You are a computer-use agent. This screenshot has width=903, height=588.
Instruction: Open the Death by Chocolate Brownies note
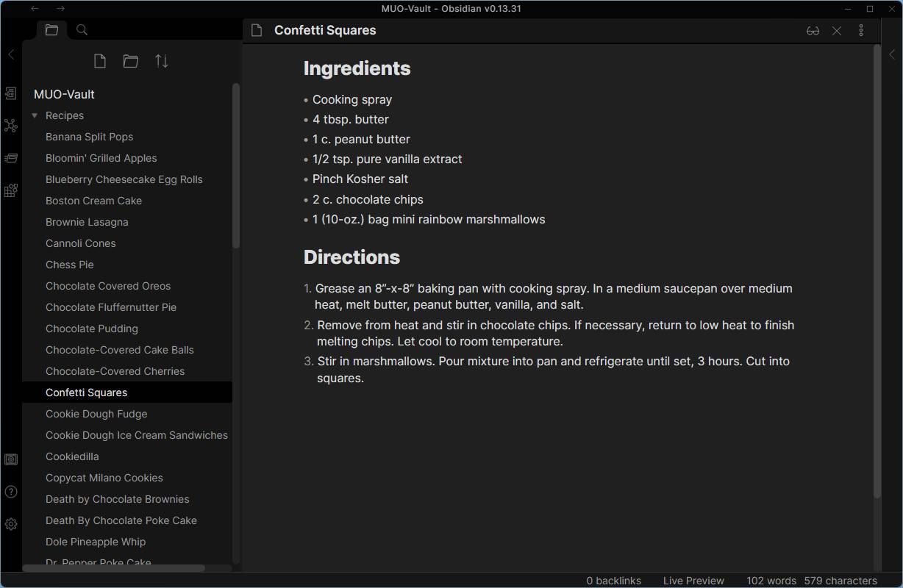tap(127, 499)
